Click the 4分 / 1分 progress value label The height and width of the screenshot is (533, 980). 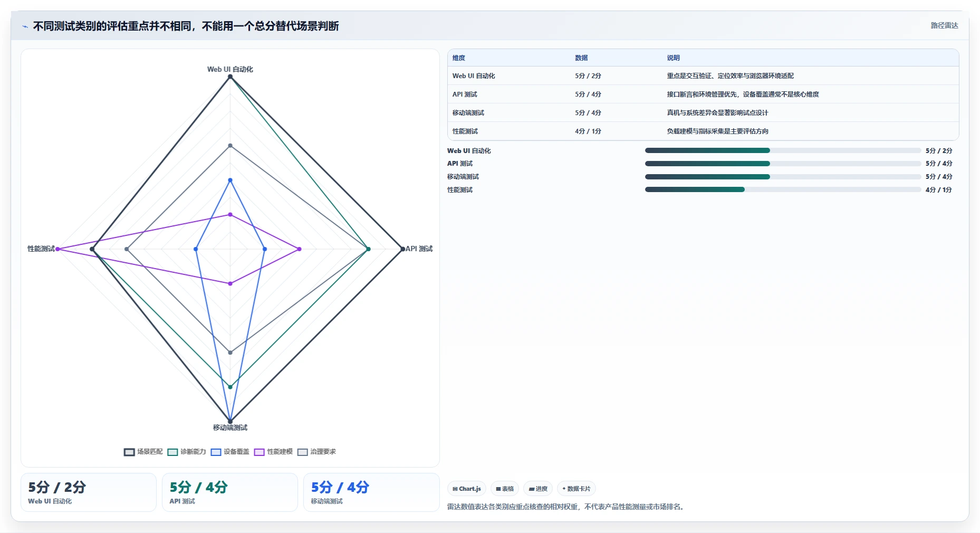tap(939, 190)
